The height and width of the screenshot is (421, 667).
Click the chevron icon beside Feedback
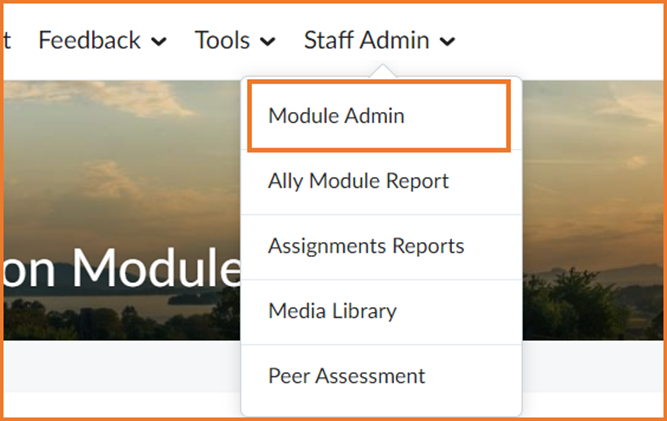(x=159, y=42)
